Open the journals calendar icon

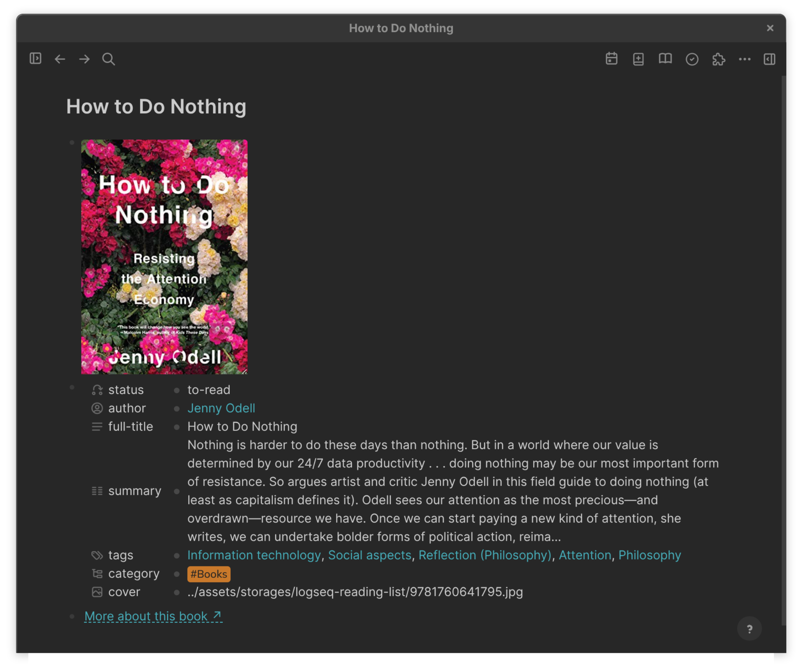pos(611,59)
